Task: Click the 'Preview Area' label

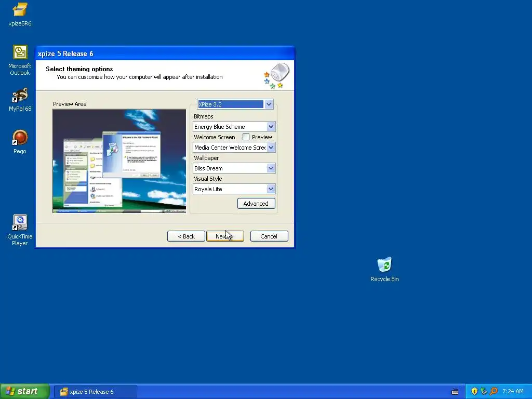Action: pos(70,104)
